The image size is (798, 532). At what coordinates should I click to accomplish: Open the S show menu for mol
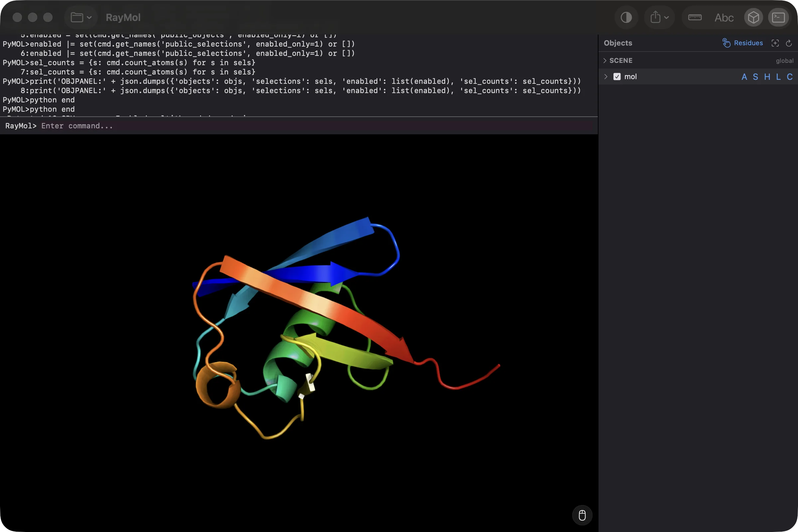[755, 77]
